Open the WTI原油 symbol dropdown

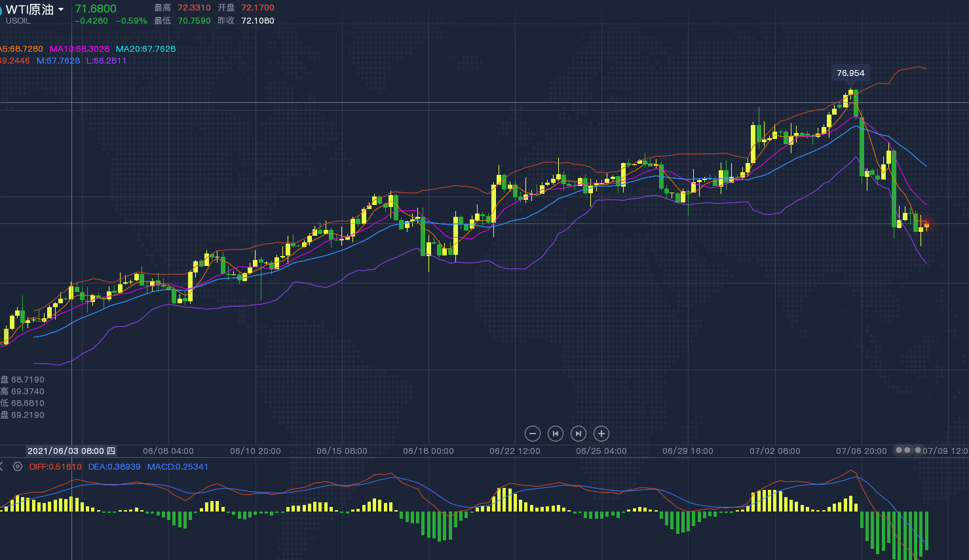point(61,10)
